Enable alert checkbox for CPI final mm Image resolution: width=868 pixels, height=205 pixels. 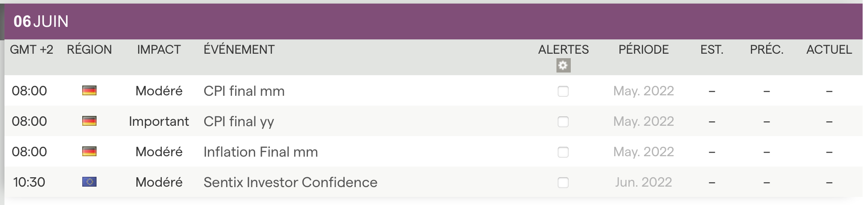[563, 91]
